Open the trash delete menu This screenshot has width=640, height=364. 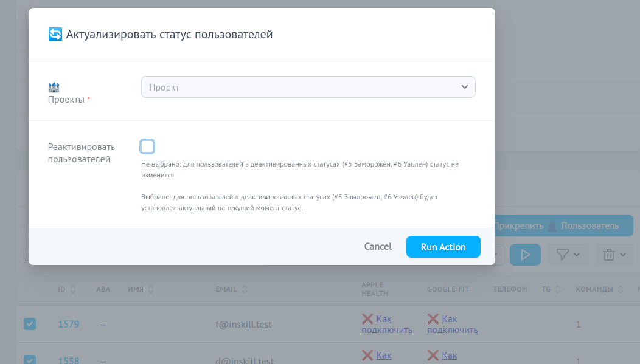614,255
